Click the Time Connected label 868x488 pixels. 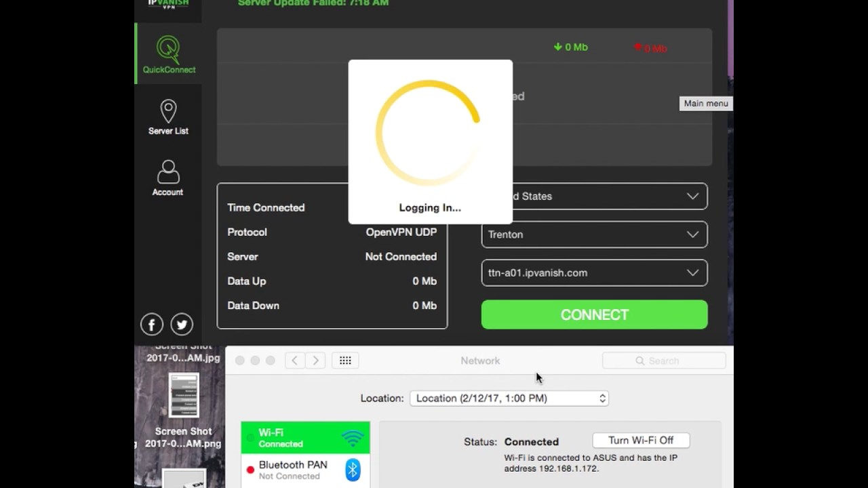pyautogui.click(x=266, y=207)
